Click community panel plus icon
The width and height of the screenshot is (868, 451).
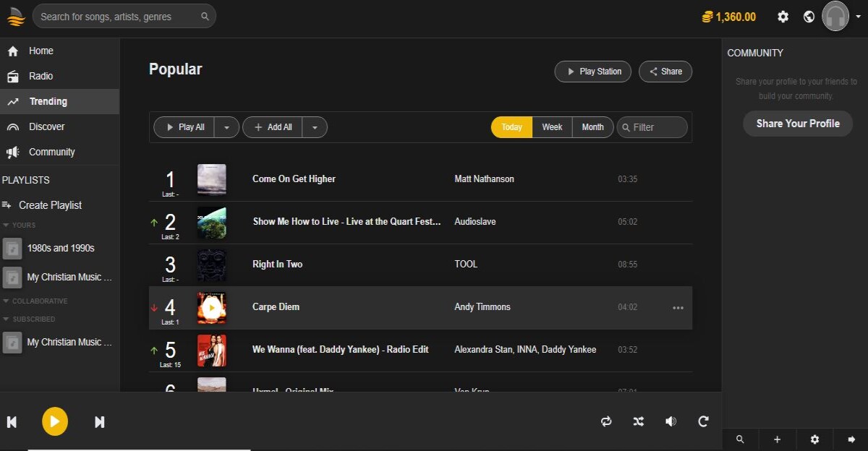coord(778,439)
